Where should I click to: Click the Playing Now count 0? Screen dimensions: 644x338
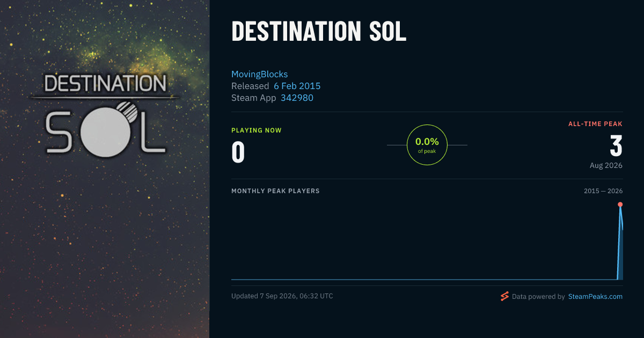(238, 152)
